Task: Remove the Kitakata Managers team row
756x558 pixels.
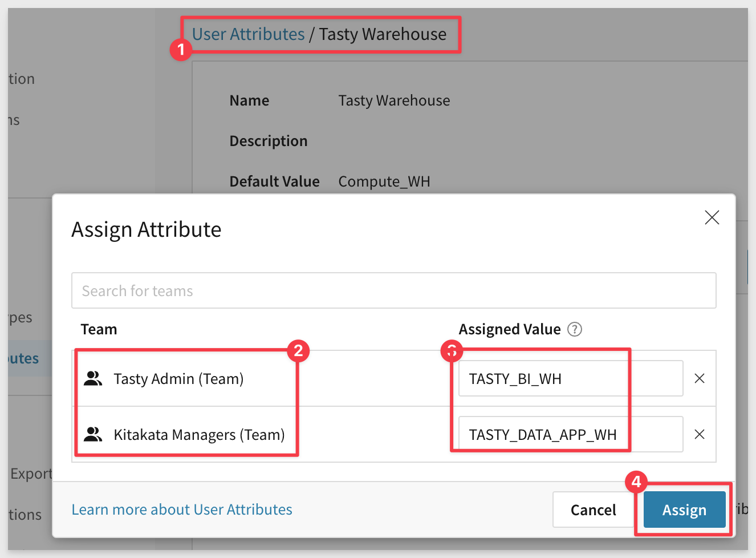Action: pyautogui.click(x=700, y=434)
